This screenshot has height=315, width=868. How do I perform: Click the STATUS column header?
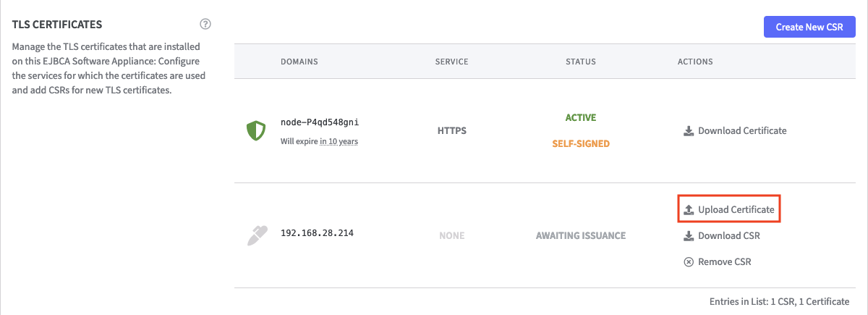point(580,62)
